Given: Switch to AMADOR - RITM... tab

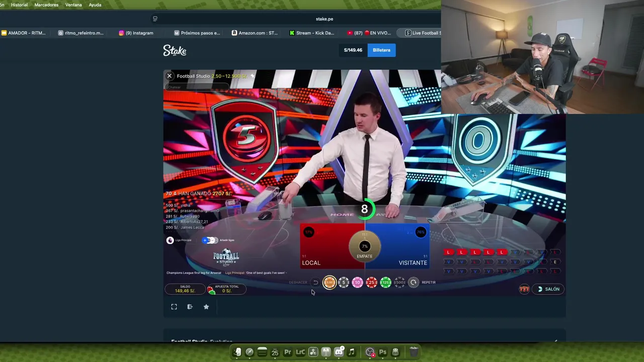Looking at the screenshot, I should coord(24,33).
